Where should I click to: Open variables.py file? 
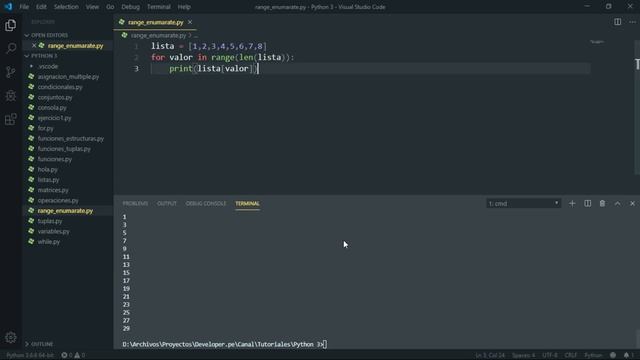(53, 231)
